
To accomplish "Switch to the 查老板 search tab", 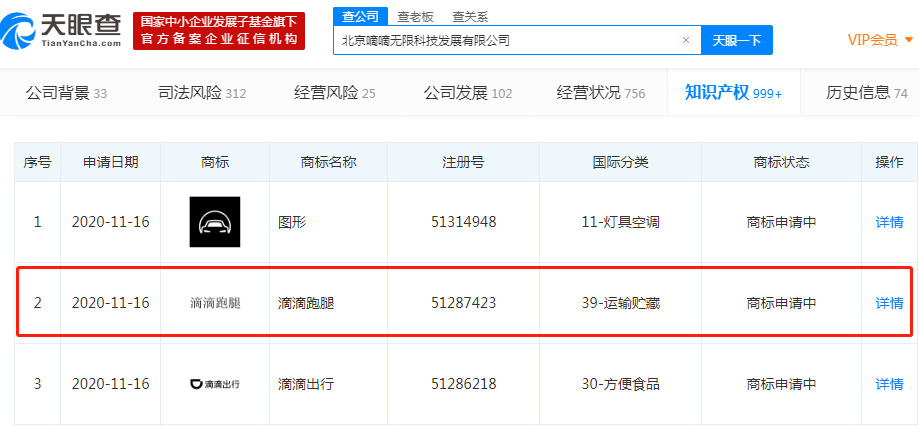I will 415,17.
